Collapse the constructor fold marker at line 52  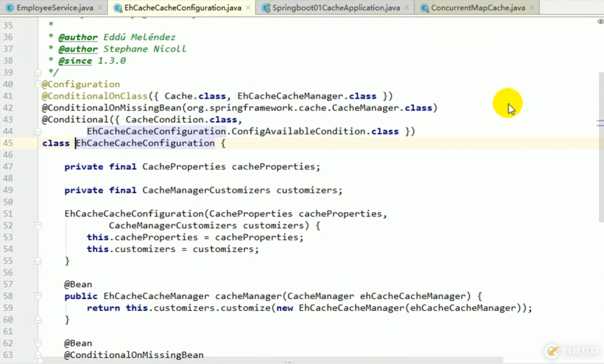pyautogui.click(x=38, y=226)
